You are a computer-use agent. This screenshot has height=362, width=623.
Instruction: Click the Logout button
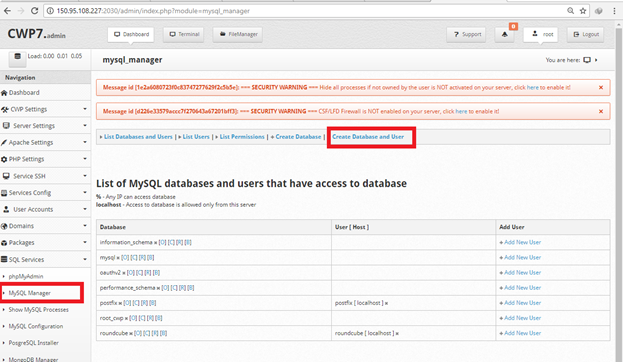(586, 35)
